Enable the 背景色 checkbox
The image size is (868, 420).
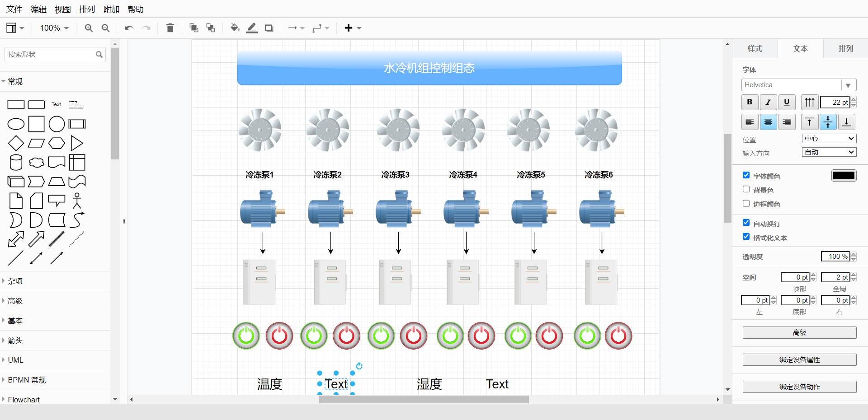pos(746,189)
